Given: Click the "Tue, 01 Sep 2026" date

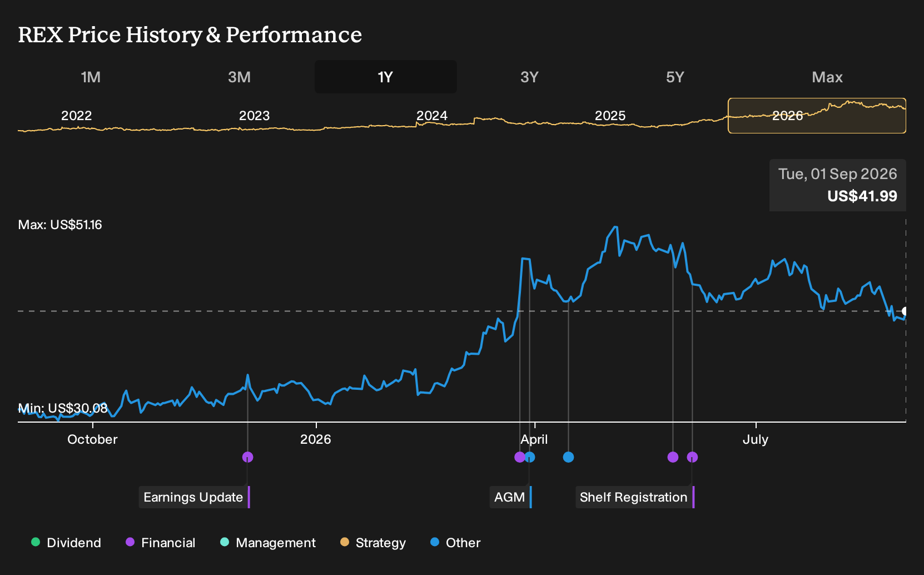Looking at the screenshot, I should 838,174.
